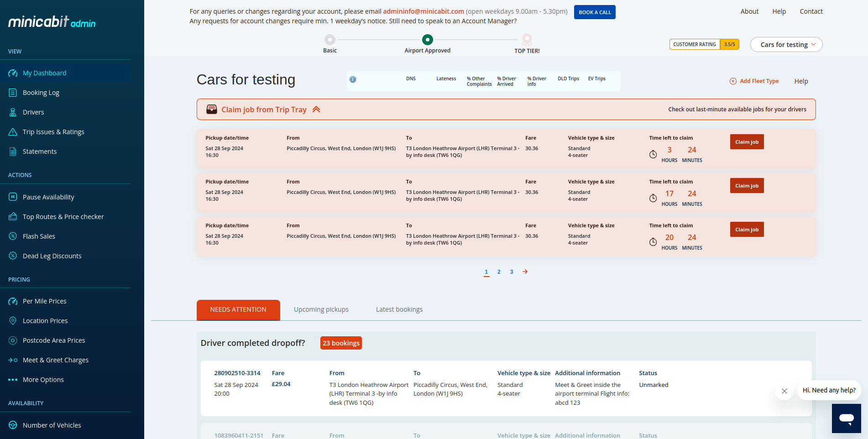Click the Pause Availability pause icon
Image resolution: width=868 pixels, height=439 pixels.
coord(13,197)
